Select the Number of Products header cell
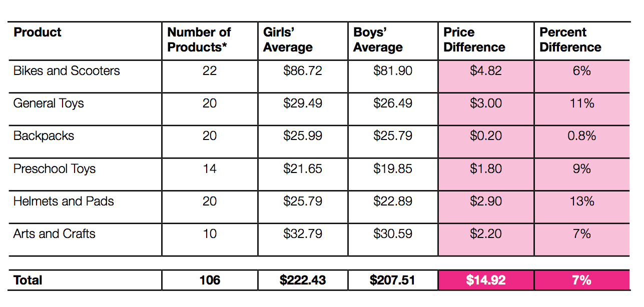 click(199, 40)
